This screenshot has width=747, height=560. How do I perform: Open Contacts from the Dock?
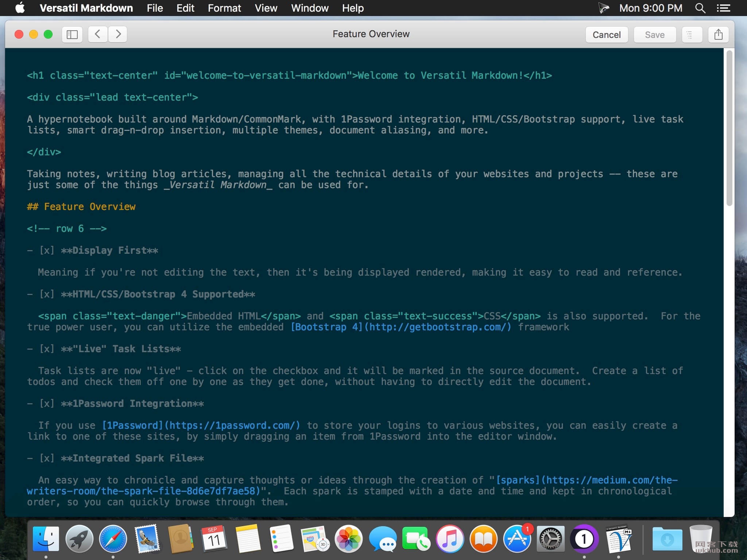(x=181, y=539)
